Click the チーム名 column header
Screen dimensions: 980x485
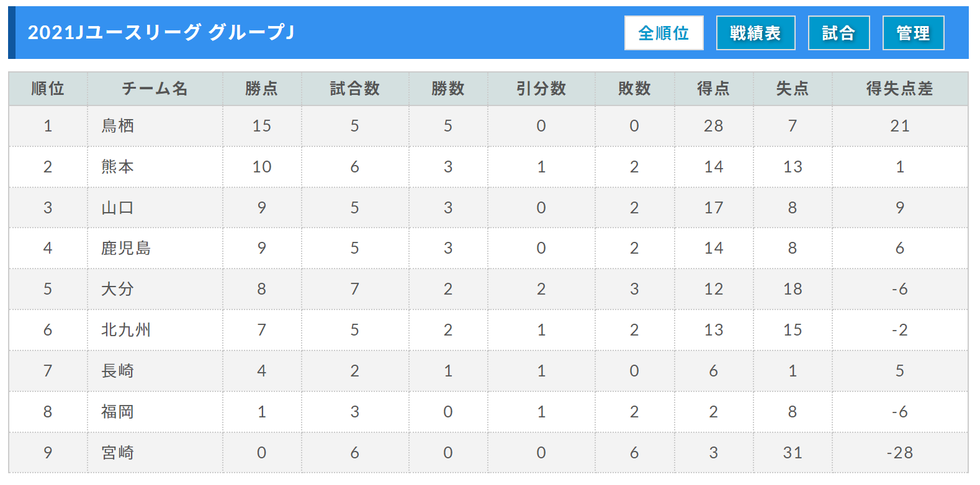click(x=155, y=89)
